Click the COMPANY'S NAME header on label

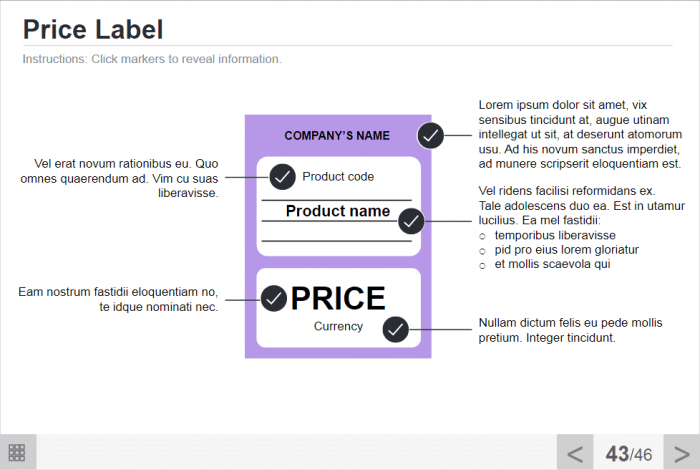[x=337, y=136]
